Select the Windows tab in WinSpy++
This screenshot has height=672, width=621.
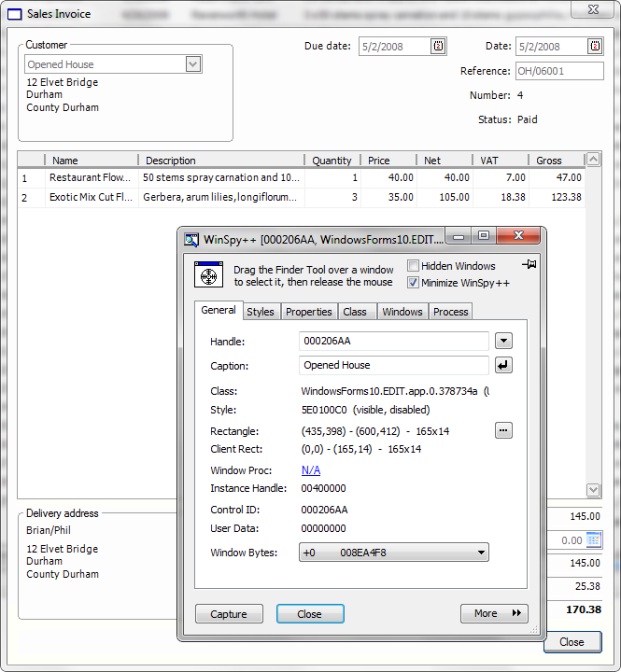click(x=402, y=312)
